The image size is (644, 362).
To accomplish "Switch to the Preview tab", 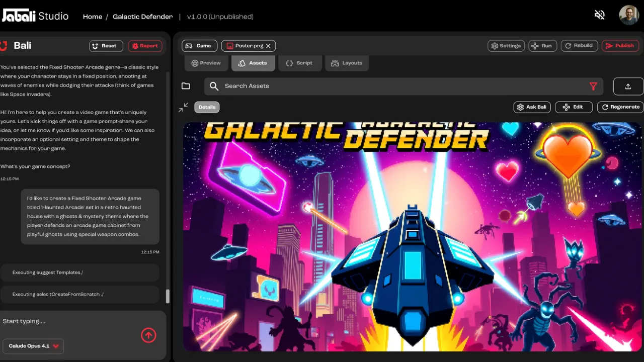I will pos(206,63).
